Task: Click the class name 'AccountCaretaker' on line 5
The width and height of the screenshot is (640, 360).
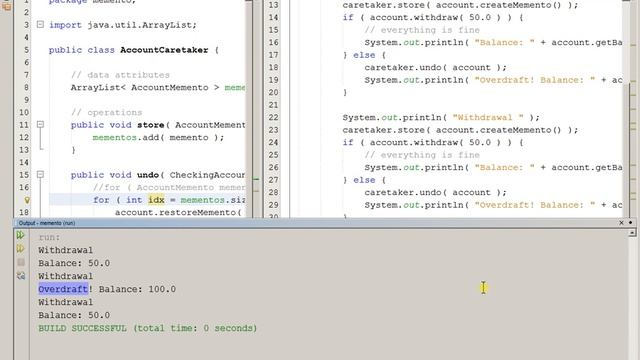Action: (x=164, y=50)
